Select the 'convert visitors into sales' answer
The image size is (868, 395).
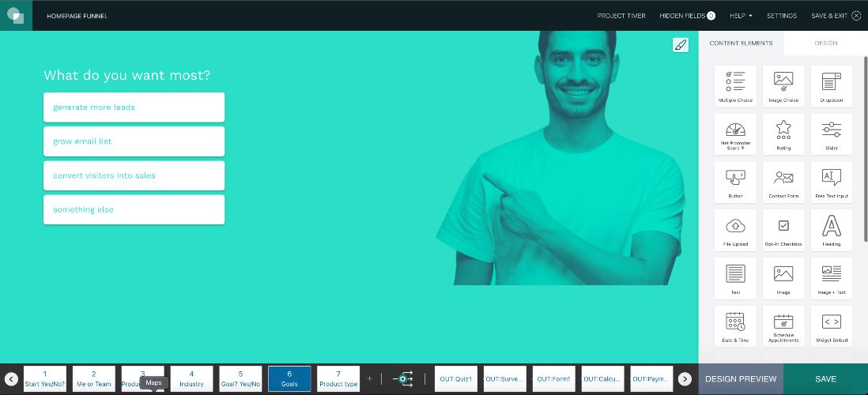coord(134,175)
